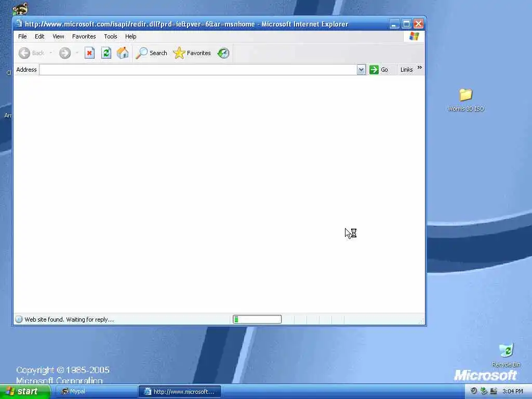Switch to Mypal taskbar button
This screenshot has width=532, height=399.
click(96, 392)
